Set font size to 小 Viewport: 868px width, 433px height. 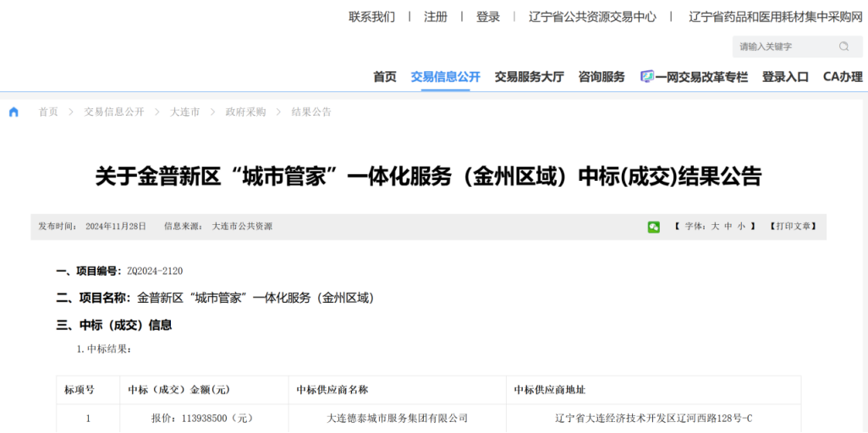tap(742, 227)
